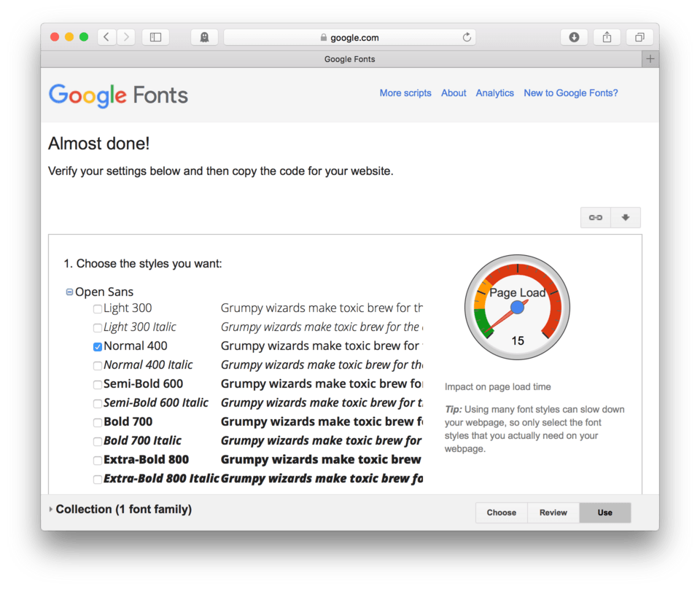Image resolution: width=700 pixels, height=589 pixels.
Task: Open the Safari downloads icon
Action: click(x=574, y=37)
